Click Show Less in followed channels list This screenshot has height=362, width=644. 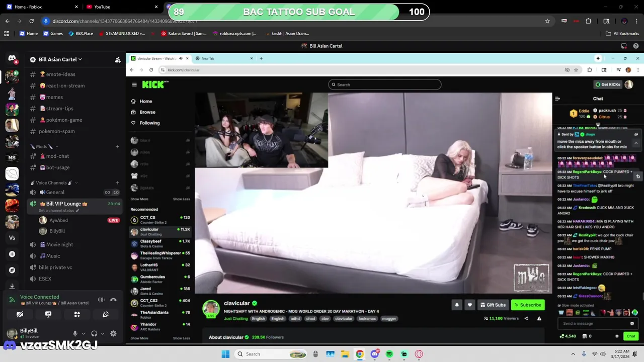(x=182, y=199)
